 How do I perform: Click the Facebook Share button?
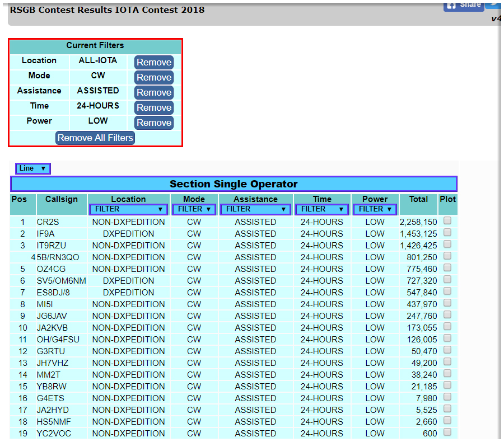(463, 5)
